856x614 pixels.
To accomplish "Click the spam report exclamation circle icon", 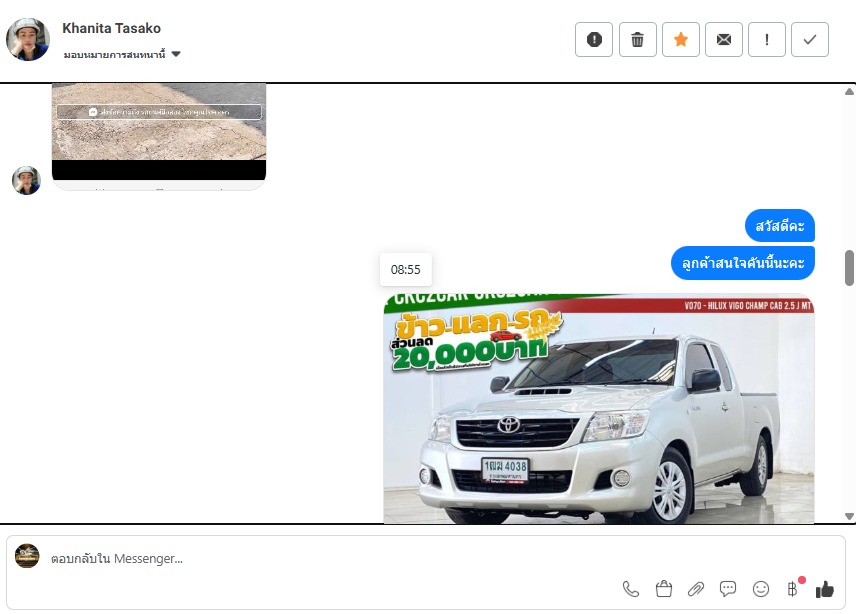I will coord(594,40).
